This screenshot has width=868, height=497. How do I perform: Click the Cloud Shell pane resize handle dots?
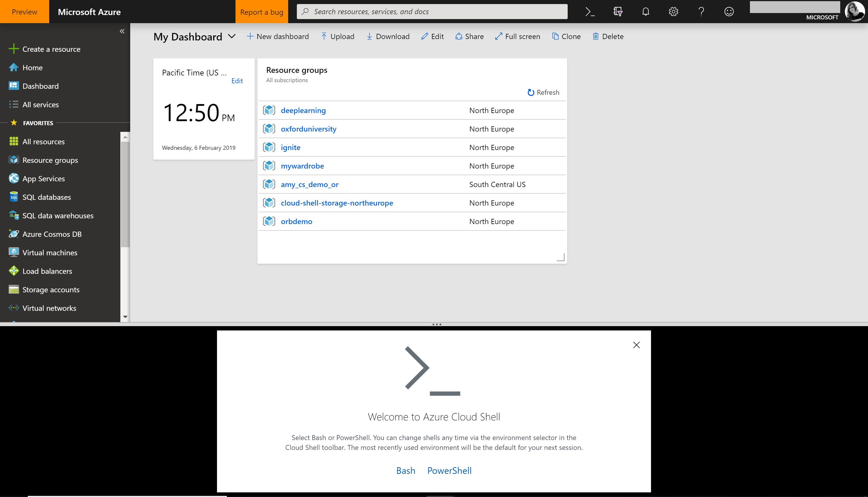coord(437,324)
